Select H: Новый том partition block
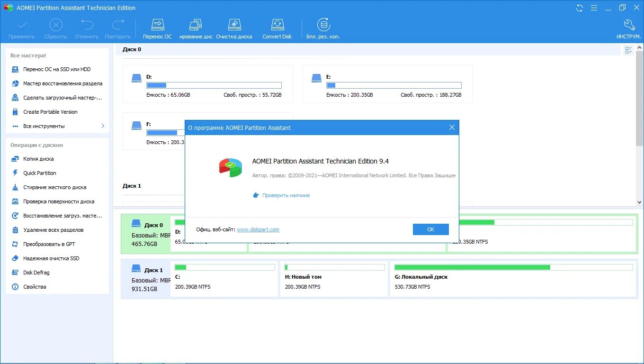Viewport: 644px width, 364px height. [x=334, y=279]
